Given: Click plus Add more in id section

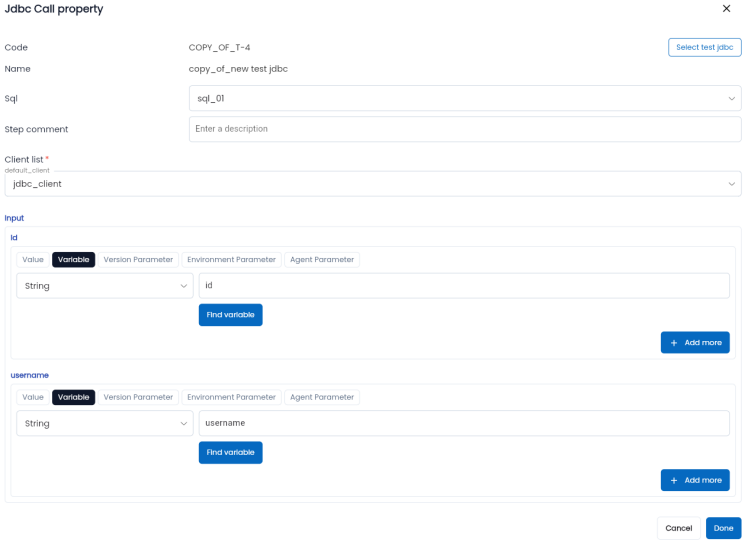Looking at the screenshot, I should [695, 342].
